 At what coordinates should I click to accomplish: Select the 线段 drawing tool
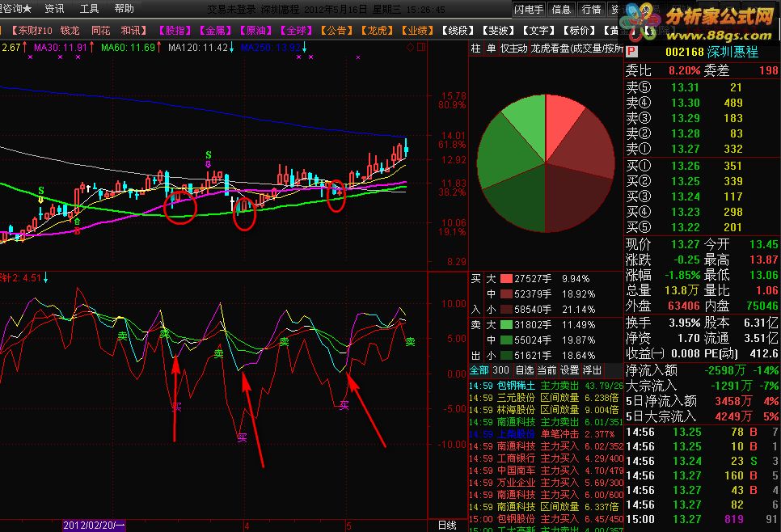[x=458, y=31]
